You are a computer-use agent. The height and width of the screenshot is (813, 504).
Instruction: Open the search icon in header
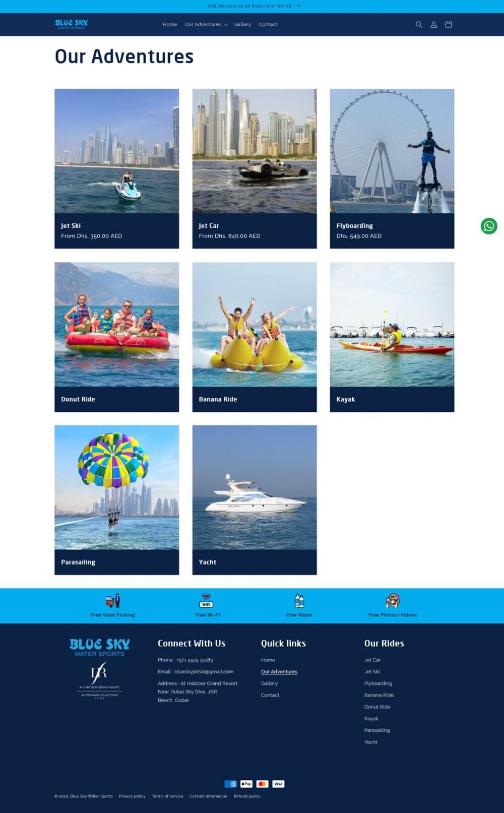418,25
